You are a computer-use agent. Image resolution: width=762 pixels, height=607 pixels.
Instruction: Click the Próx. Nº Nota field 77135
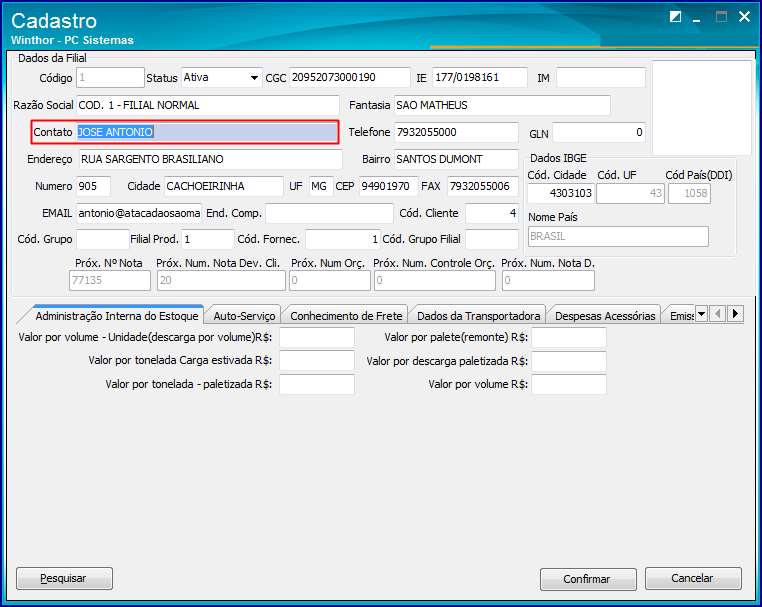(x=110, y=280)
